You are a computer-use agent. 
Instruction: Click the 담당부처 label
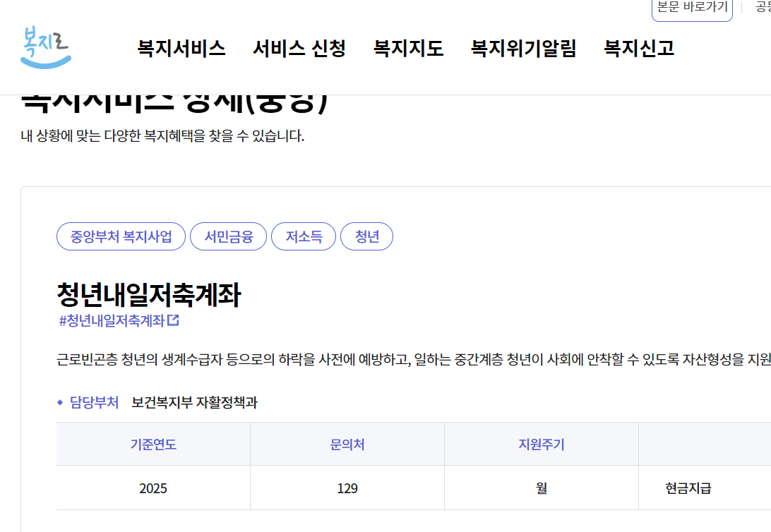click(x=94, y=402)
